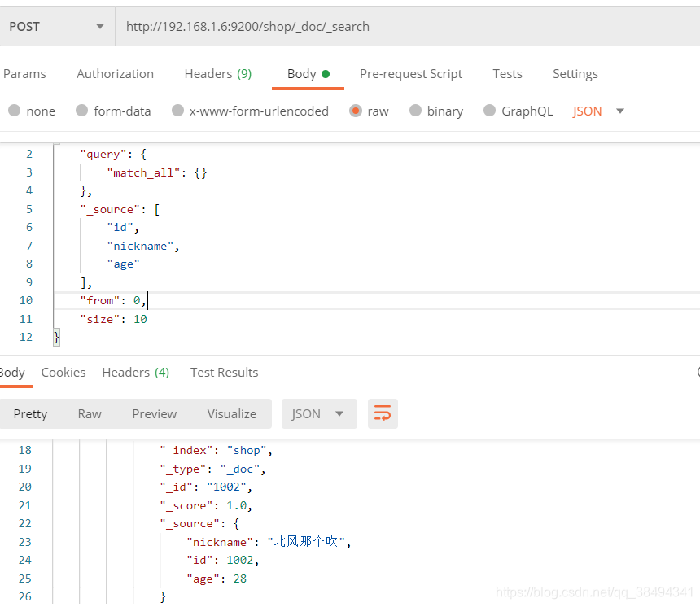The height and width of the screenshot is (607, 700).
Task: Choose x-www-form-urlencoded radio option
Action: (177, 111)
